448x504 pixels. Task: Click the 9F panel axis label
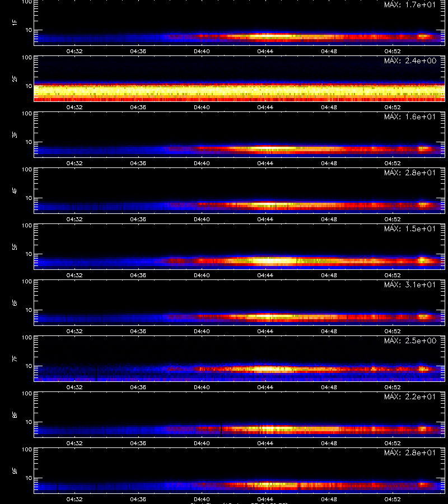point(15,471)
